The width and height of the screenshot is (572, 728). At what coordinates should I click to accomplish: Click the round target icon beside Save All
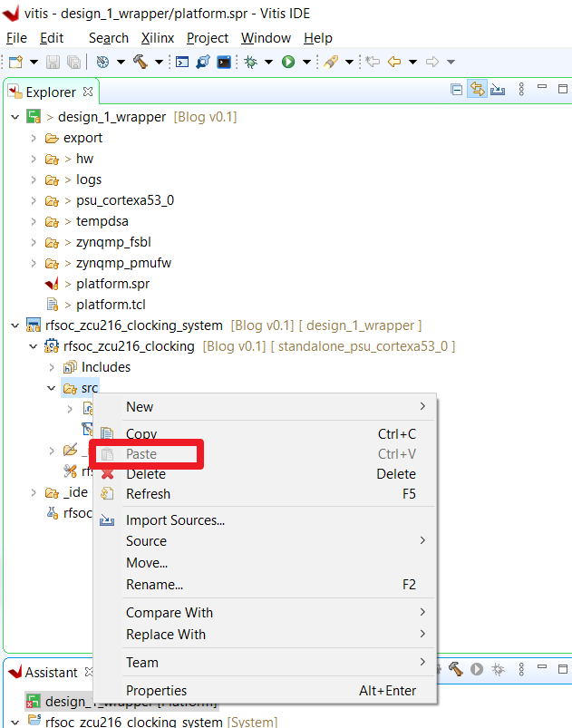point(102,62)
